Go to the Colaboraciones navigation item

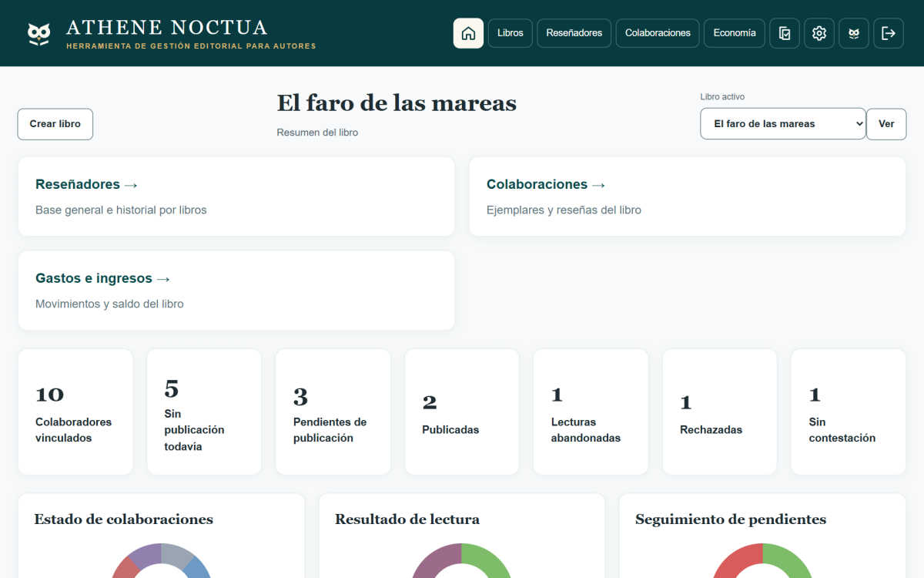pos(658,33)
